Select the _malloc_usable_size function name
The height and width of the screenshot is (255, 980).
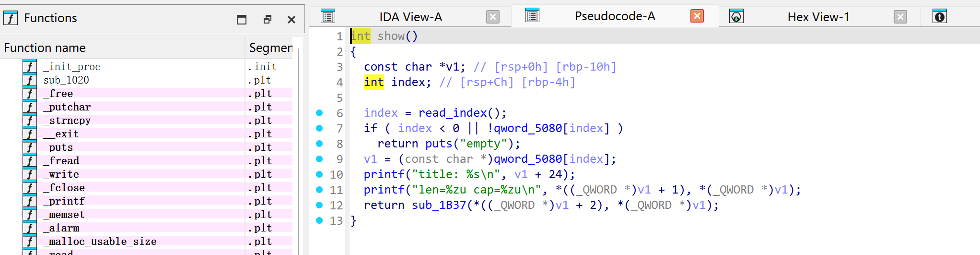click(x=100, y=242)
